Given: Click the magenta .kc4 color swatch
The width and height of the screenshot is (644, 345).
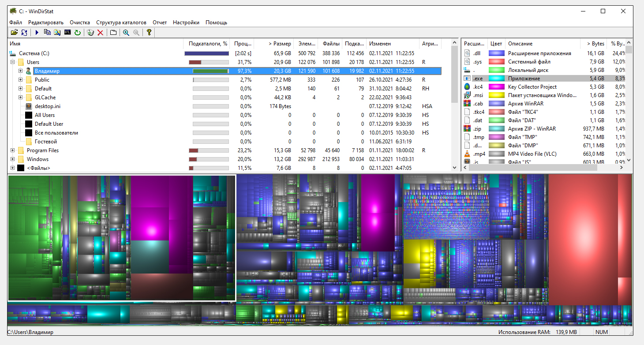Looking at the screenshot, I should coord(496,87).
